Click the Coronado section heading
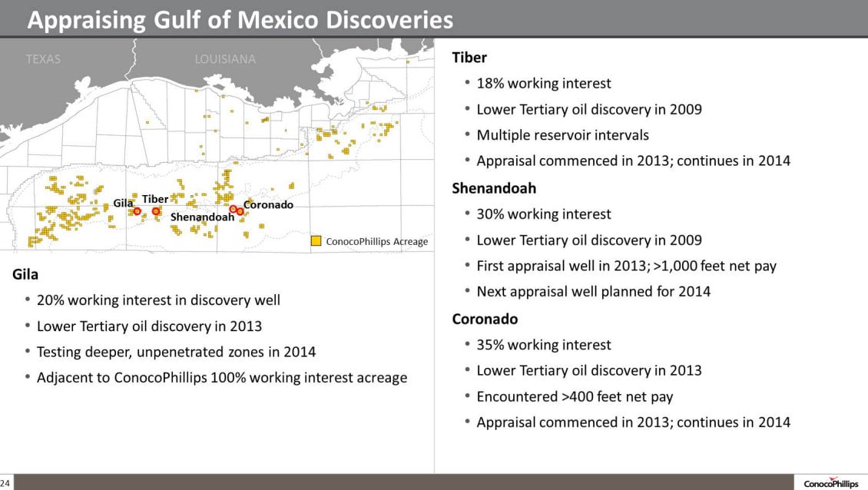868x490 pixels. tap(485, 319)
